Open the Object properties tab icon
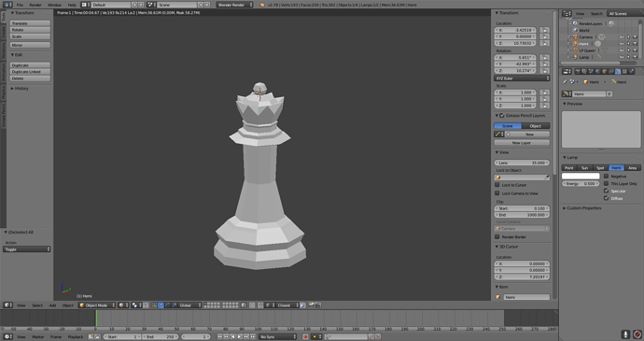 tap(605, 72)
